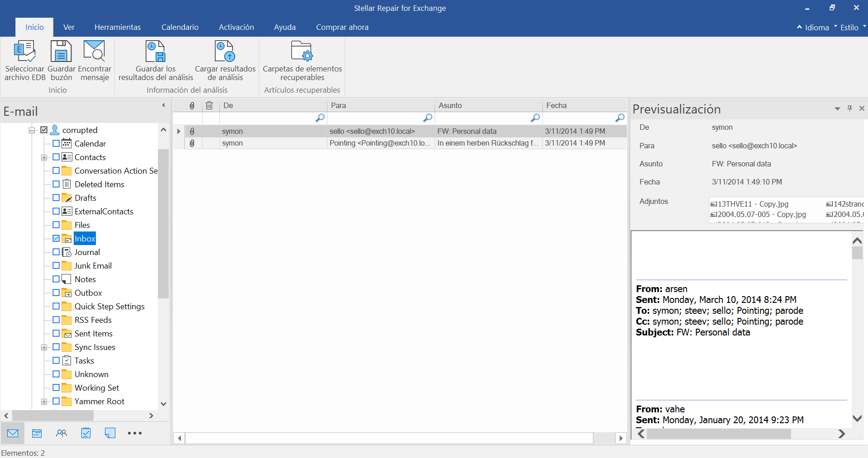This screenshot has height=458, width=868.
Task: Open more navigation options (three dots)
Action: click(135, 433)
